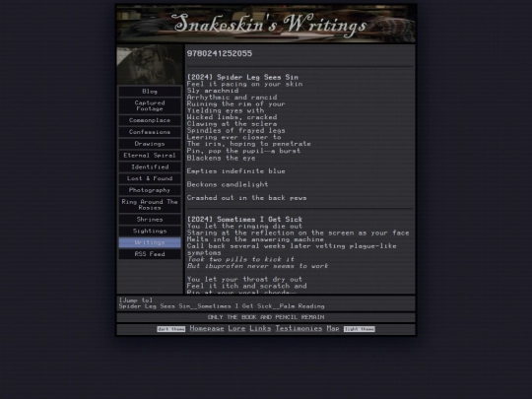This screenshot has width=532, height=399.
Task: Click the [2024] Spider Leg Sees Sin title
Action: click(x=242, y=77)
